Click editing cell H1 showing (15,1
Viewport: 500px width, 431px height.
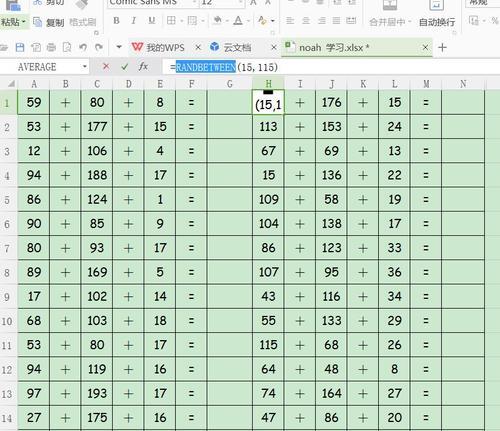tap(268, 102)
